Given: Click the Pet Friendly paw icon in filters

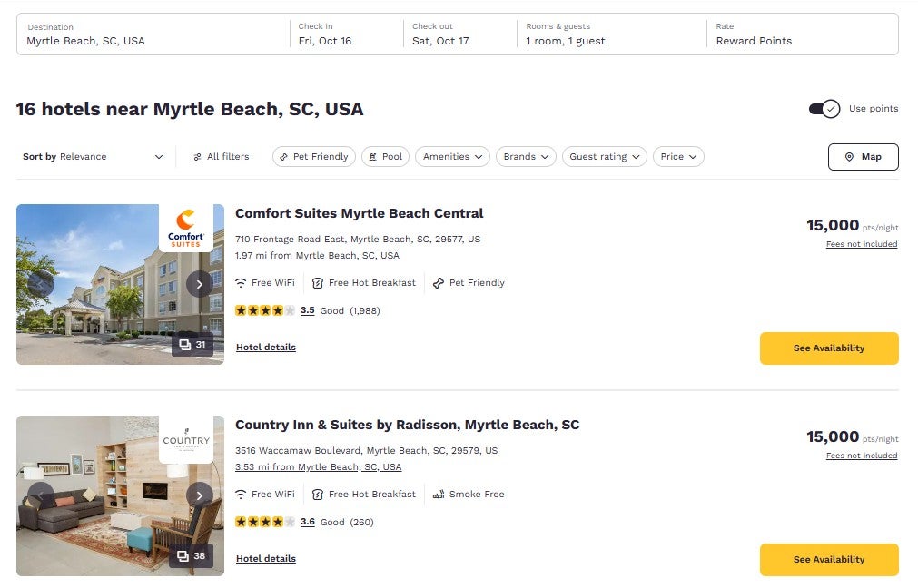Looking at the screenshot, I should pyautogui.click(x=284, y=157).
